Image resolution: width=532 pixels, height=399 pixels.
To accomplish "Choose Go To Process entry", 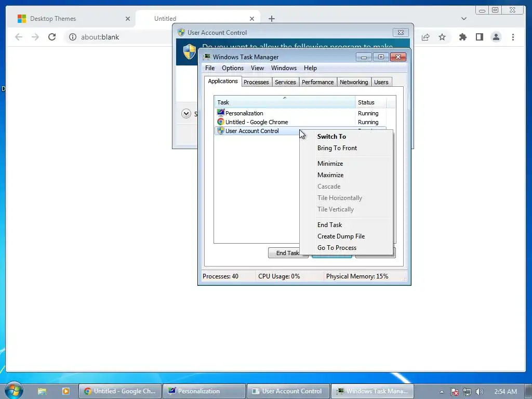I will (x=337, y=248).
